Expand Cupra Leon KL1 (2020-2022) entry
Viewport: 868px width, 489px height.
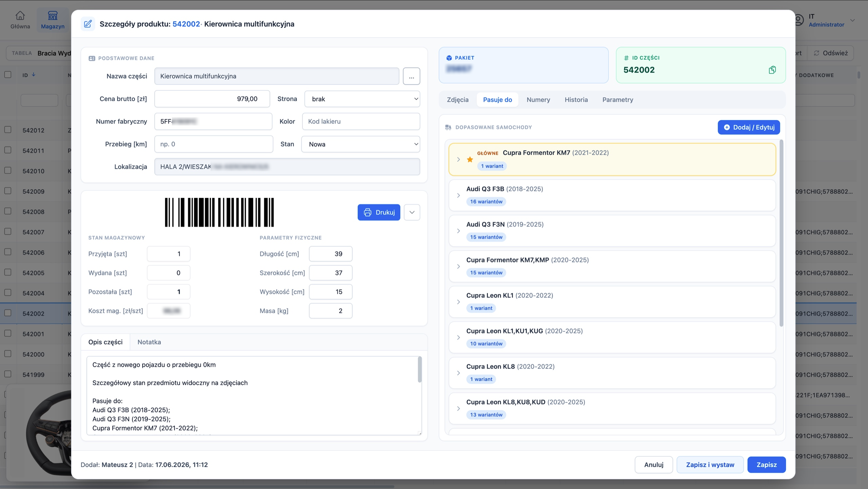458,302
